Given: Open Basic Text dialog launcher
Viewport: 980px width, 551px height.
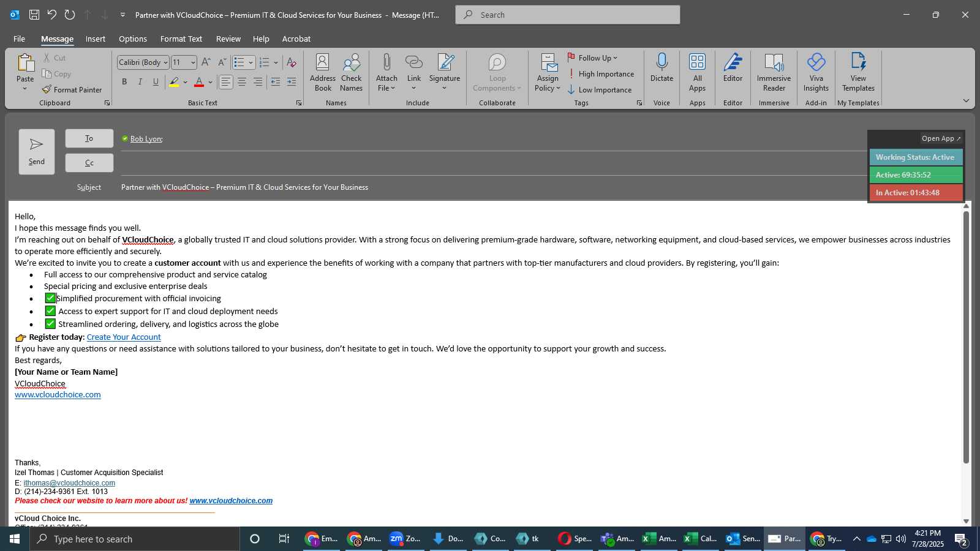Looking at the screenshot, I should coord(299,103).
